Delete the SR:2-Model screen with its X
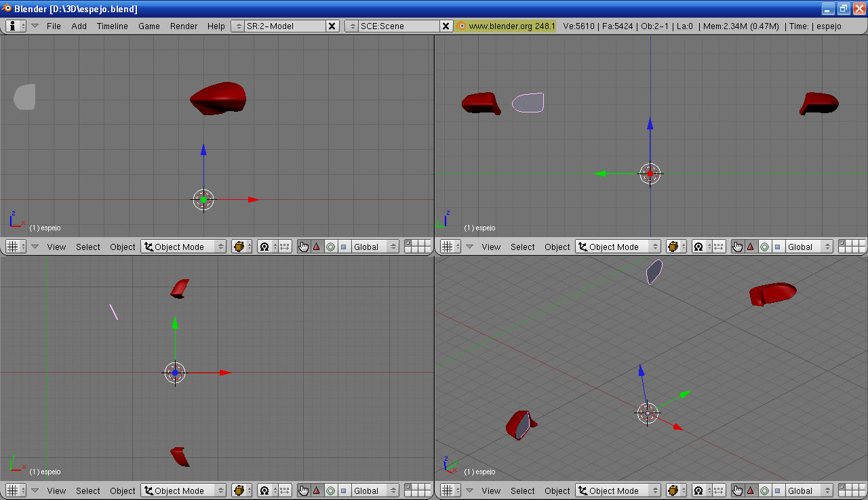The height and width of the screenshot is (500, 868). (x=332, y=26)
